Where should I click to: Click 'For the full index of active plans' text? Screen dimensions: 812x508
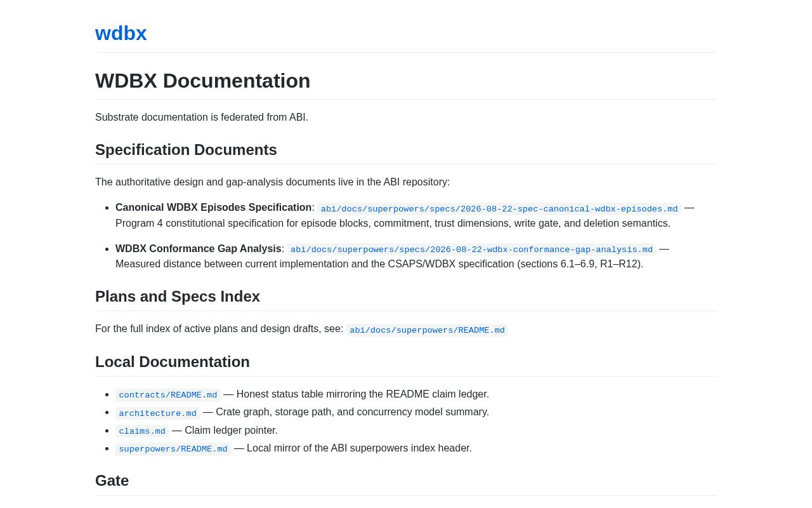pos(219,329)
